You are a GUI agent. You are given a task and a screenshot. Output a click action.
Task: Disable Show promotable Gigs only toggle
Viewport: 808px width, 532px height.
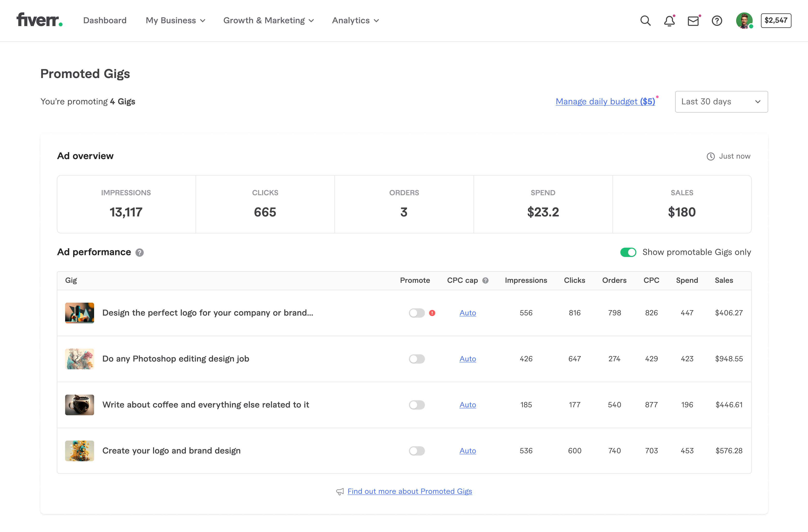point(628,252)
